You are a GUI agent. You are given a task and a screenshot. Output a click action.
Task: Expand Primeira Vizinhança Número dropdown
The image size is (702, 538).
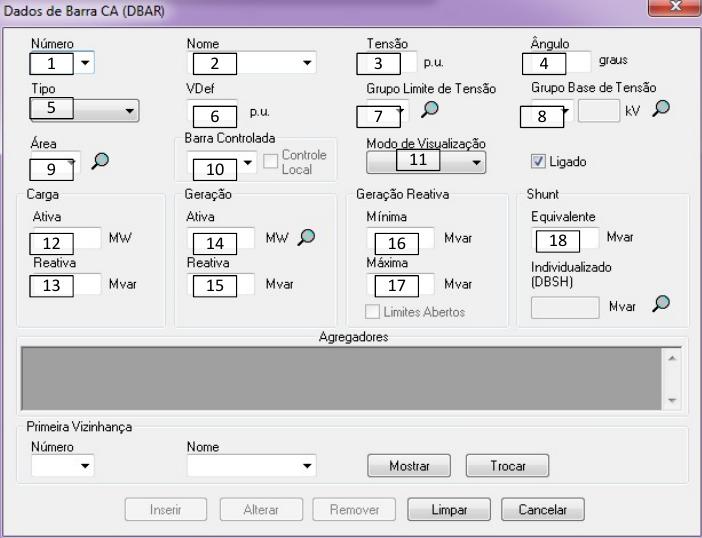[85, 465]
